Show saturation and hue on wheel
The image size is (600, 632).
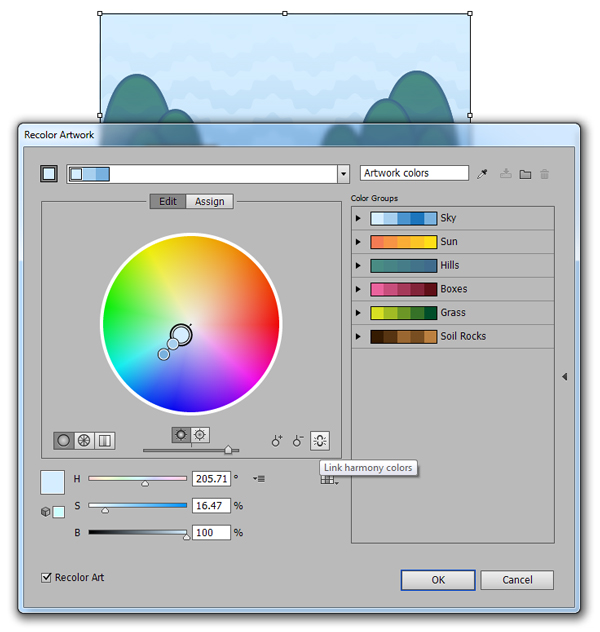coord(200,435)
